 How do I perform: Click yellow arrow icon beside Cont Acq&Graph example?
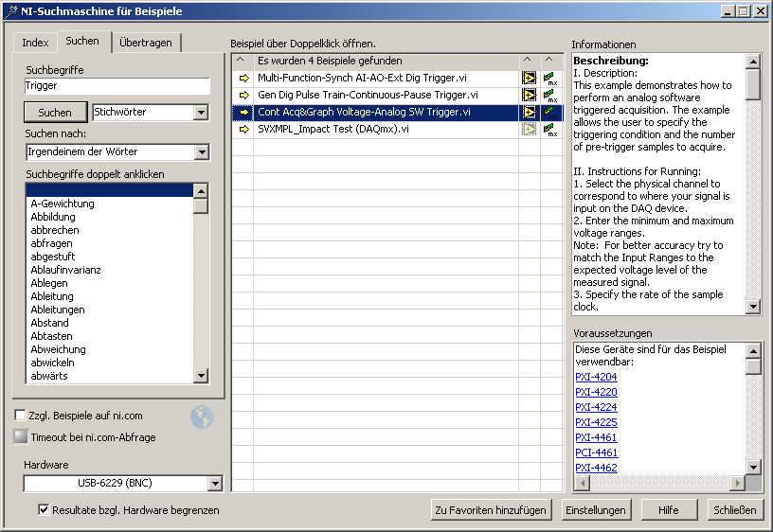244,113
